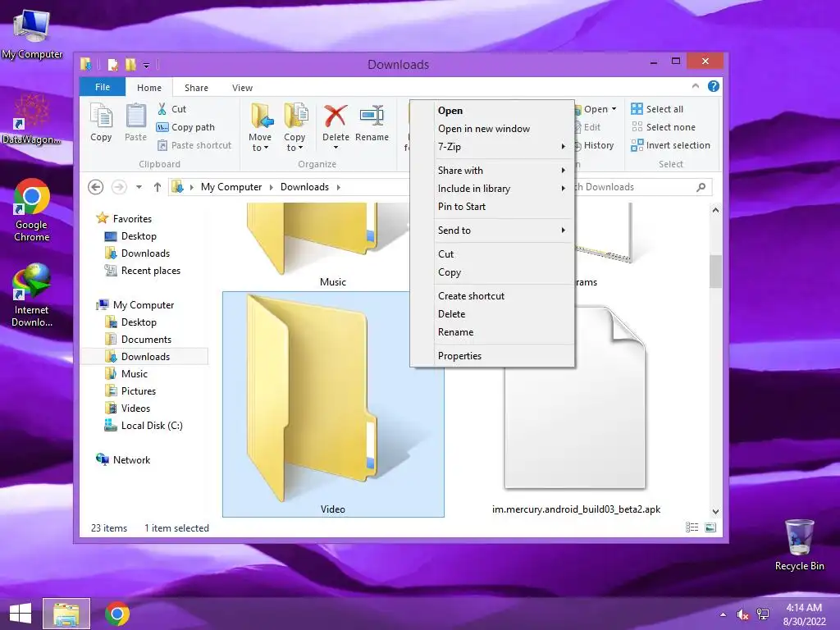Open the blue Help question mark
This screenshot has width=840, height=630.
tap(714, 86)
